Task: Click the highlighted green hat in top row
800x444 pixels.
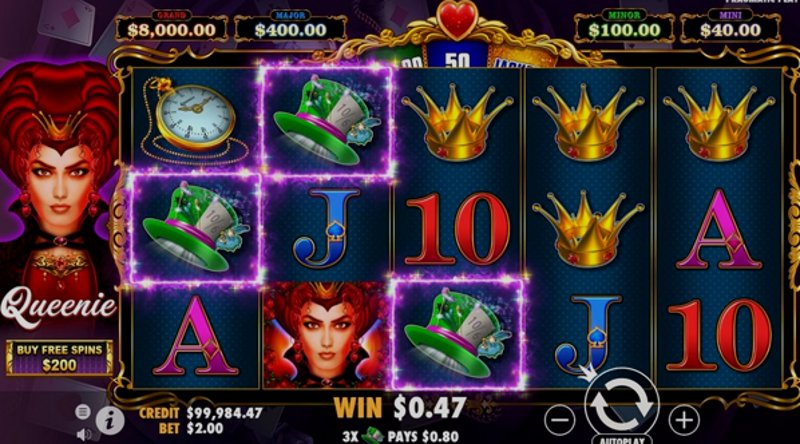Action: coord(327,121)
